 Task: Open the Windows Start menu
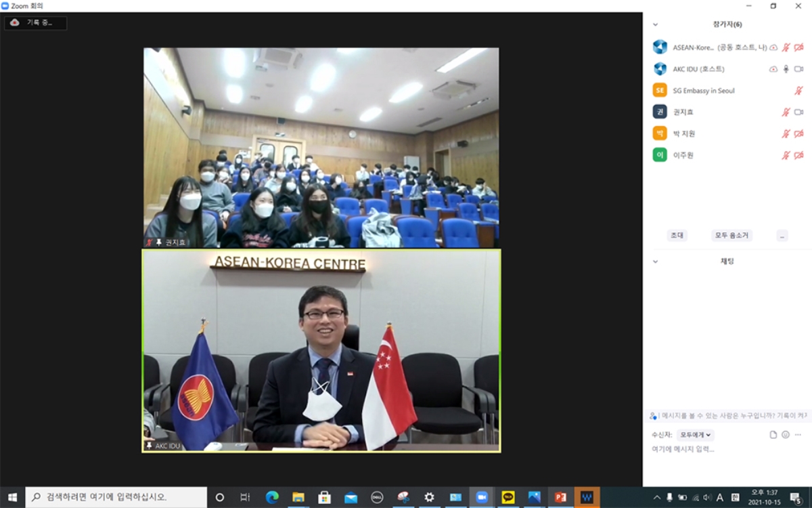(12, 497)
